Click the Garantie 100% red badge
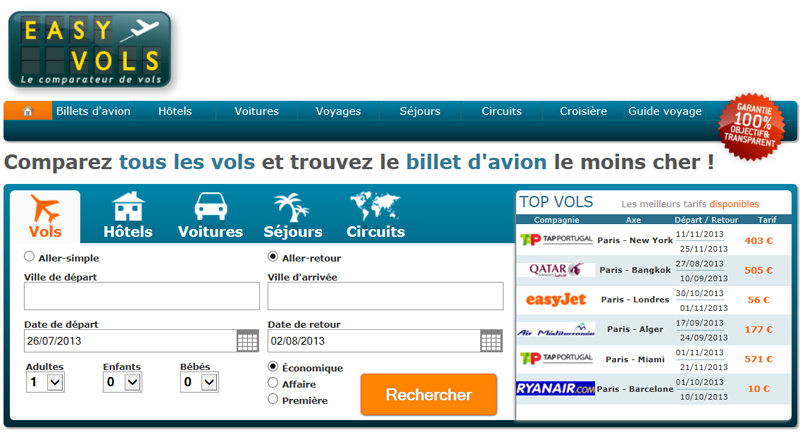 point(751,127)
